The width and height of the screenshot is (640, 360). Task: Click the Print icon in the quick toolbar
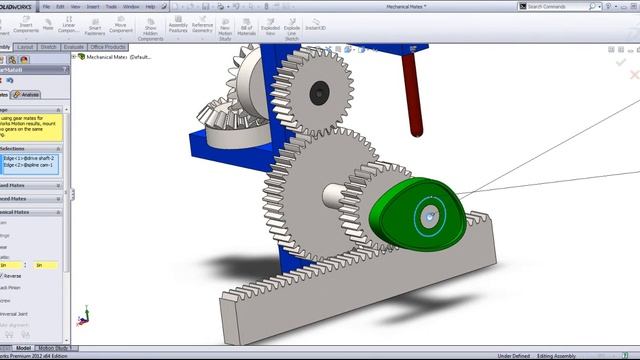pyautogui.click(x=220, y=7)
